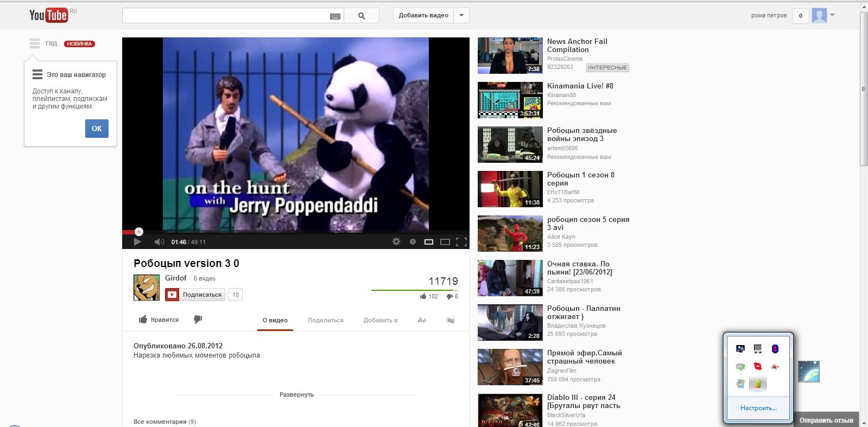Open the Прямой эфир.Самый страшный человек video
The height and width of the screenshot is (427, 868).
[x=585, y=357]
